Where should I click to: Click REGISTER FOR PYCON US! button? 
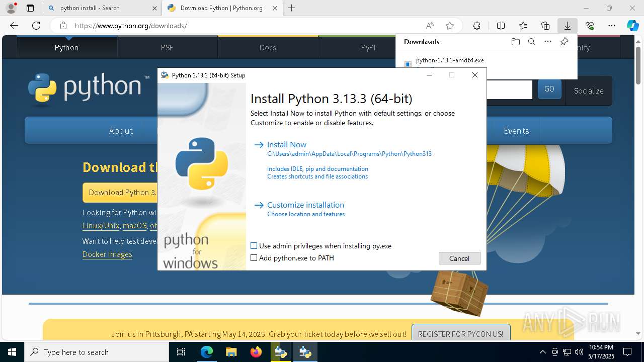coord(460,334)
